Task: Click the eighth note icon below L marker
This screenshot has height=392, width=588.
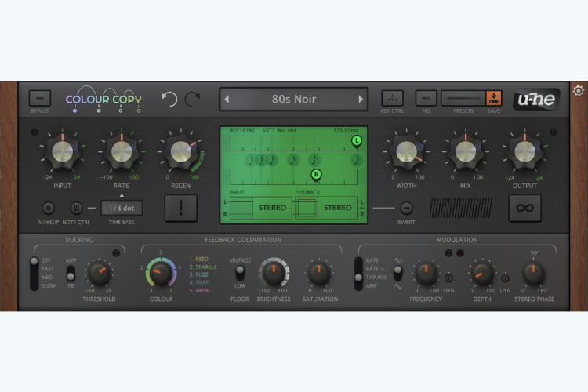Action: (356, 160)
